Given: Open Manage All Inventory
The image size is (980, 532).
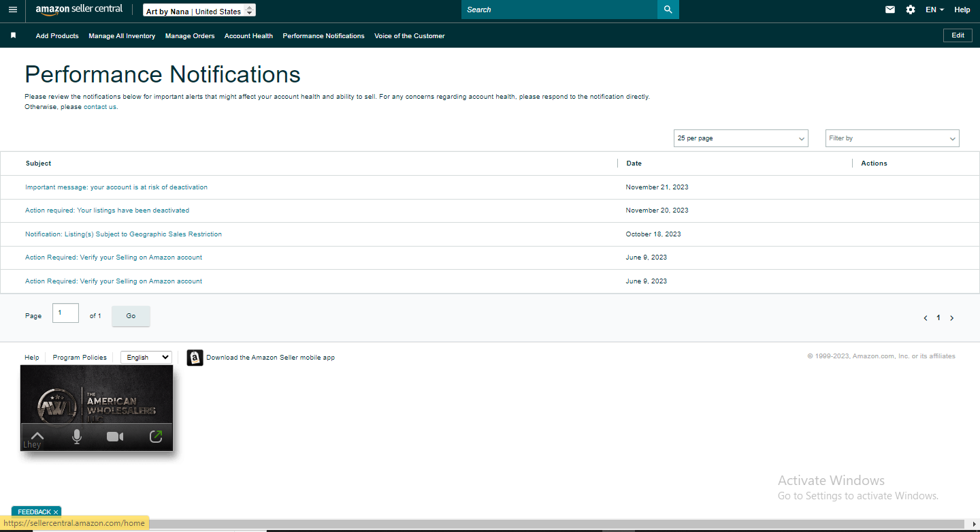Looking at the screenshot, I should click(x=122, y=36).
